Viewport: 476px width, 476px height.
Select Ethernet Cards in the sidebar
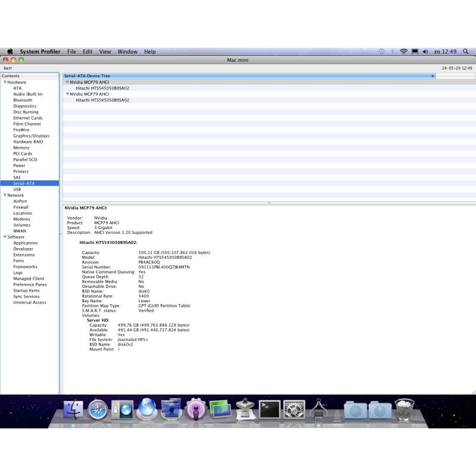(x=27, y=118)
